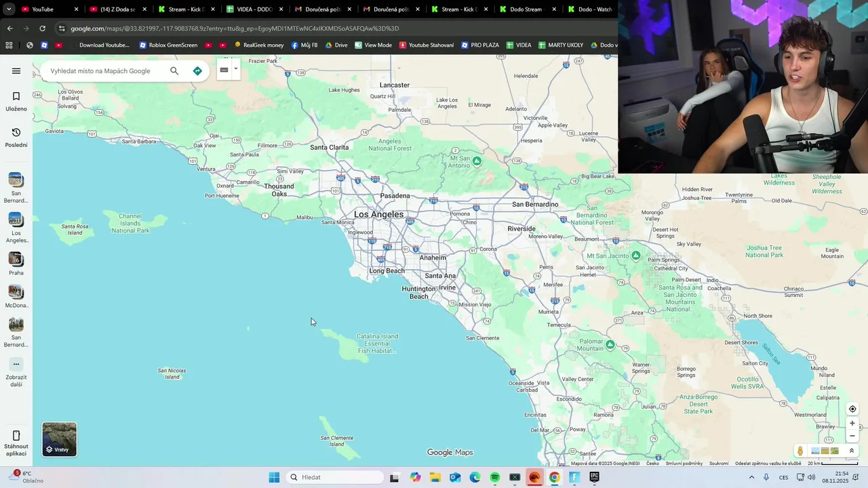Screen dimensions: 868x488
Task: Zoom out with the minus button
Action: [x=852, y=436]
